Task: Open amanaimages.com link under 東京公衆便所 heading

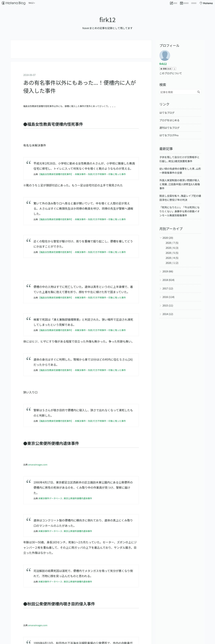Action: (38, 464)
